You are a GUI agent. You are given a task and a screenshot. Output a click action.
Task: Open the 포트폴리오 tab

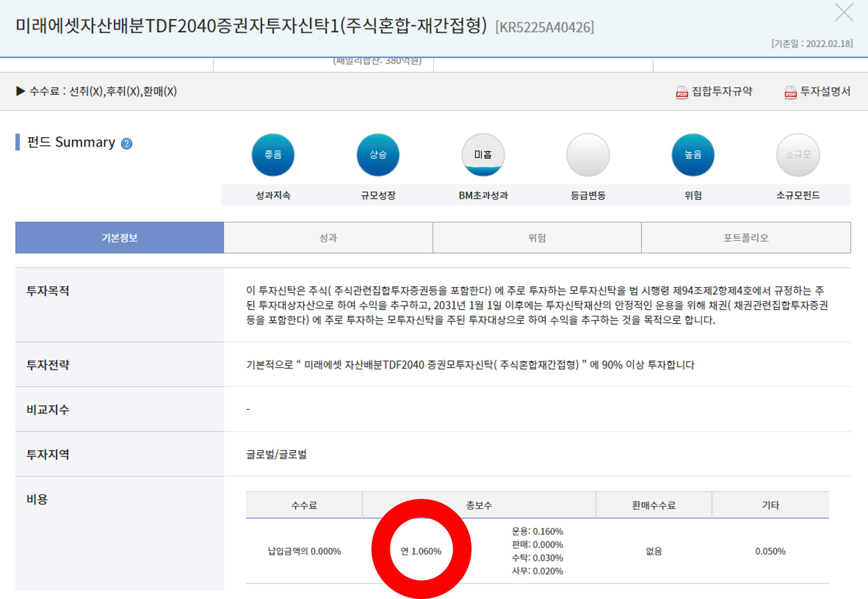[746, 238]
